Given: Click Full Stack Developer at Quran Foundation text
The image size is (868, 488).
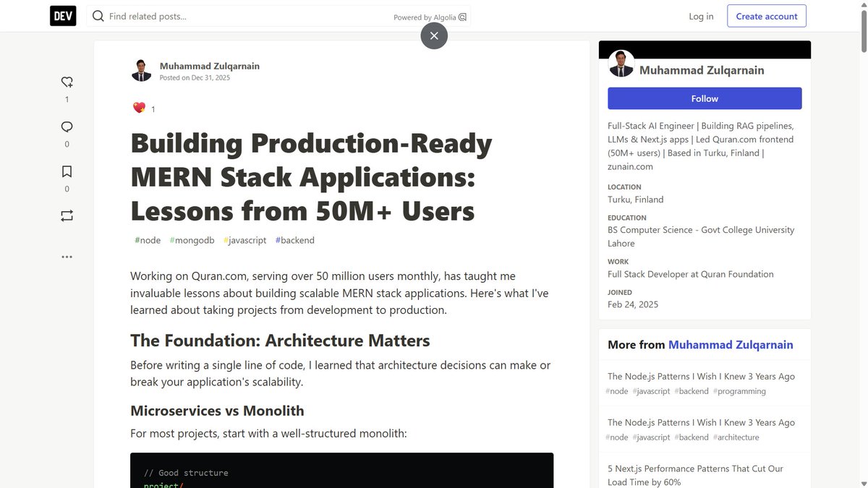Looking at the screenshot, I should (x=691, y=274).
